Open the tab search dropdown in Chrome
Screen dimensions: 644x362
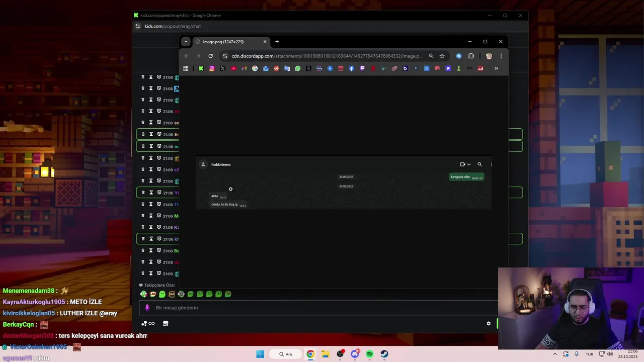(x=186, y=42)
